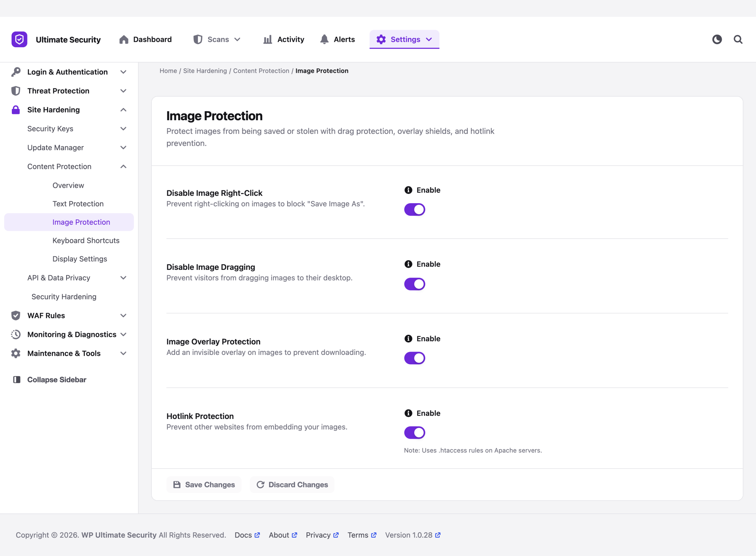Open the Scans dropdown menu
The image size is (756, 556).
217,39
